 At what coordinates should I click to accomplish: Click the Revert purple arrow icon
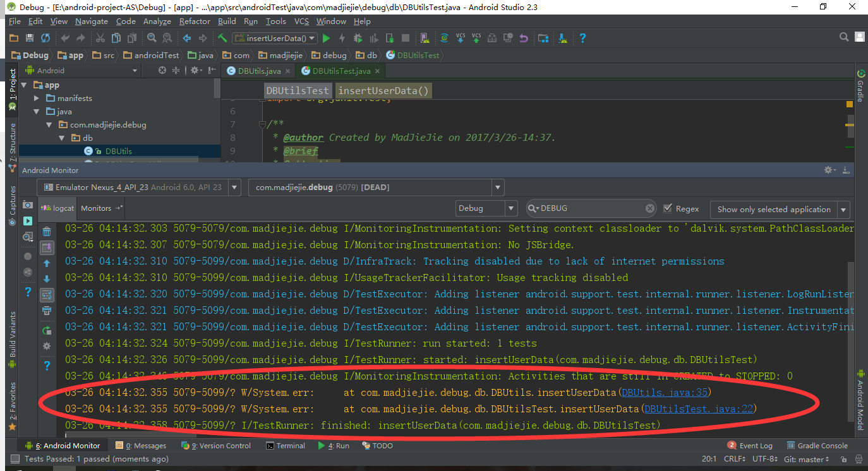(x=524, y=38)
